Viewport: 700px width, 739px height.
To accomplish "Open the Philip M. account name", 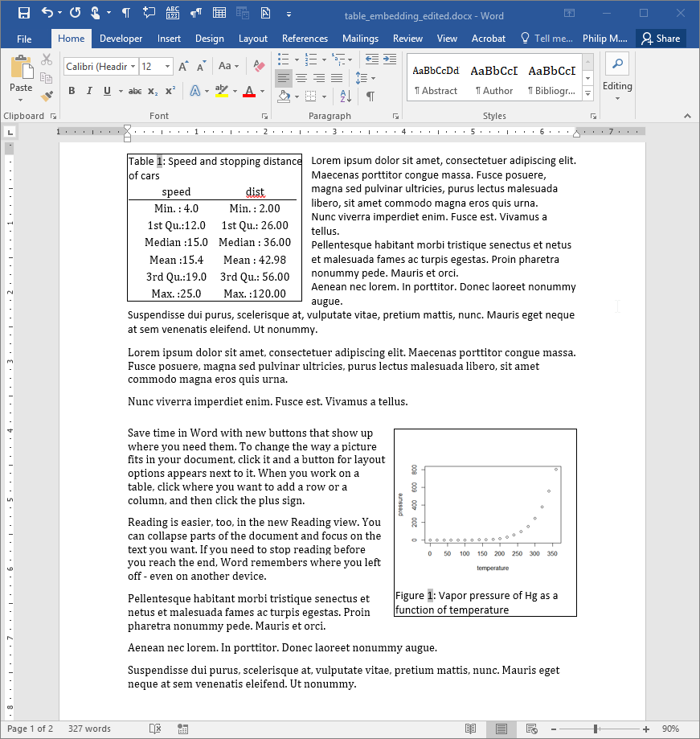I will (605, 39).
